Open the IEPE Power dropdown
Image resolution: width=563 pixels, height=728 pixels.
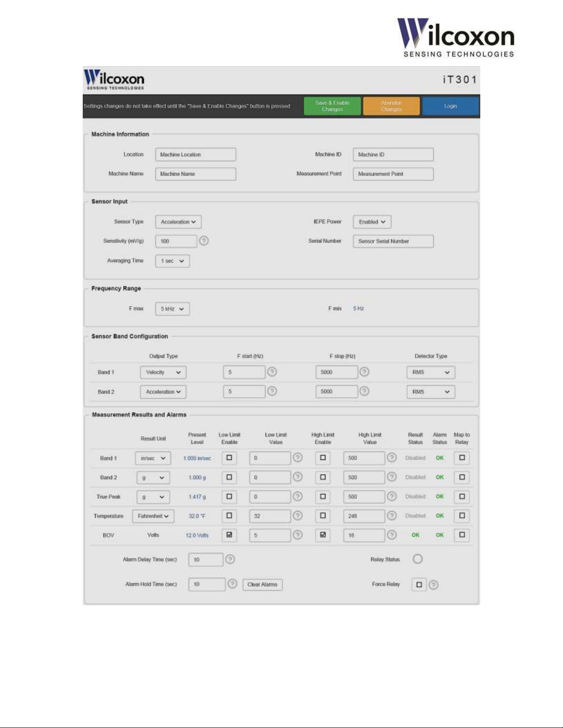point(372,222)
